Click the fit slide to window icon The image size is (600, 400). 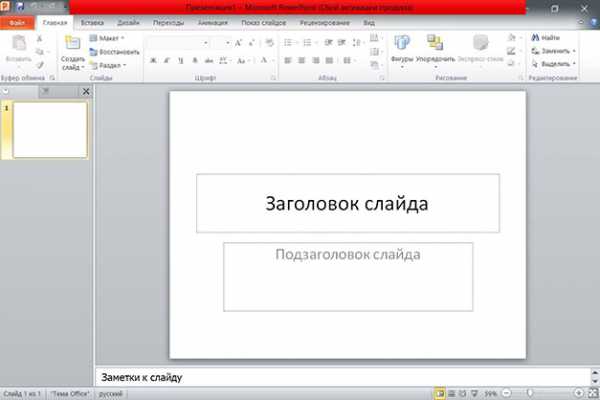click(590, 393)
